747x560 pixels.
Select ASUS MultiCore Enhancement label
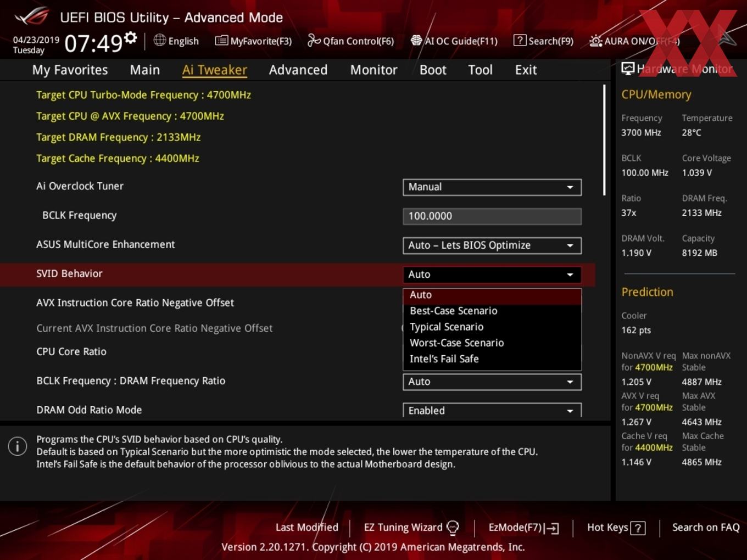coord(105,244)
